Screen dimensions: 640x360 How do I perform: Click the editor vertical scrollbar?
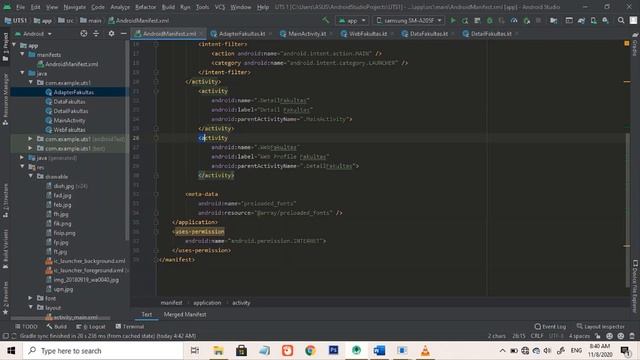coord(627,210)
